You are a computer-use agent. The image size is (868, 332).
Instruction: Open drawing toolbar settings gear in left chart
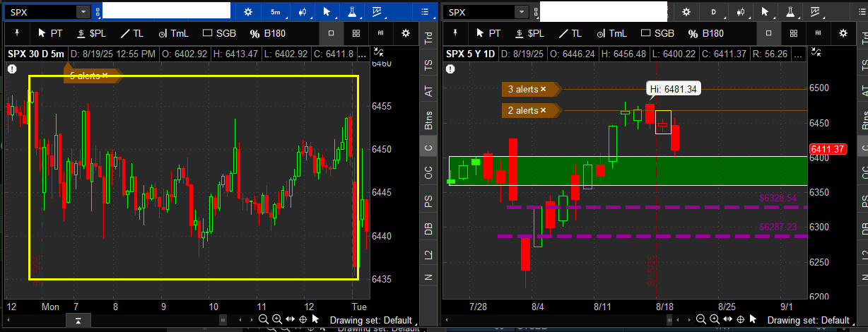coord(405,33)
